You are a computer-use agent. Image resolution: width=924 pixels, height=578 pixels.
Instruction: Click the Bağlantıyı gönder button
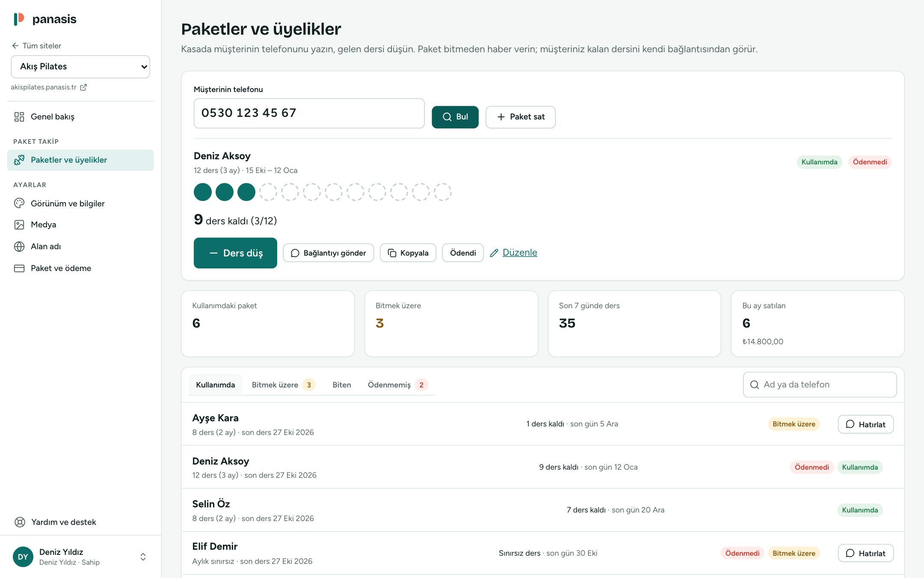(x=329, y=253)
